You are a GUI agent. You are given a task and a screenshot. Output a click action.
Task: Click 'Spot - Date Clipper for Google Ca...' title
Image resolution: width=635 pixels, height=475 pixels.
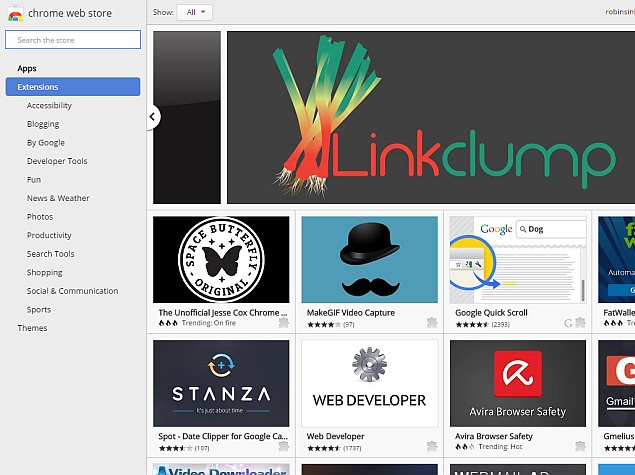[223, 437]
